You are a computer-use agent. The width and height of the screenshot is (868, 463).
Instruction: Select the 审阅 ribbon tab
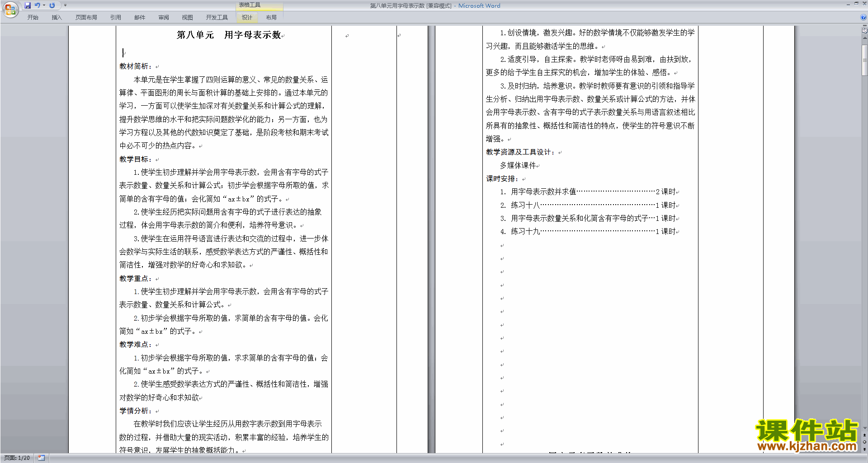(x=164, y=18)
